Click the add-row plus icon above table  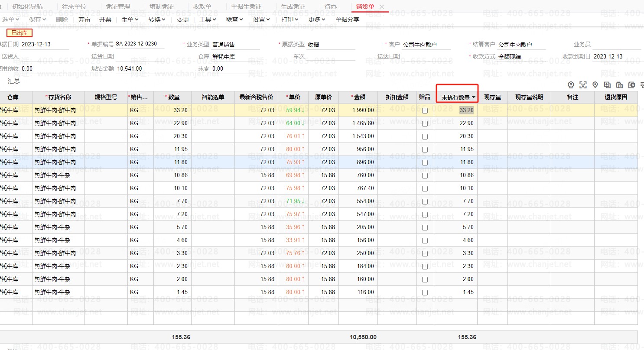[x=607, y=85]
